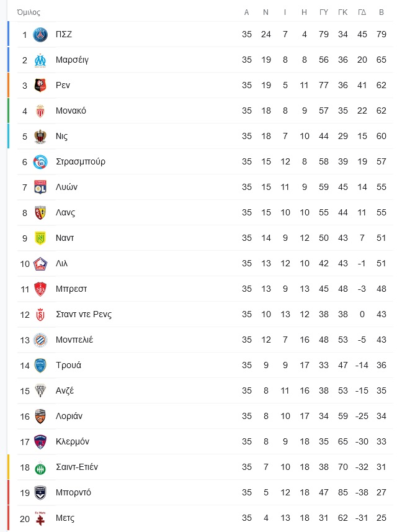
Task: Select the Μονπελιέ team name
Action: click(x=74, y=340)
